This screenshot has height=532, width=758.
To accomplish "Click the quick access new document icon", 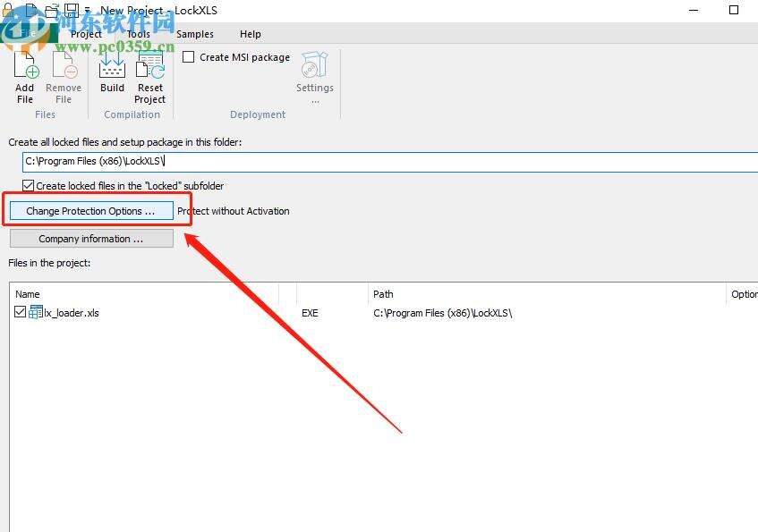I will click(31, 10).
